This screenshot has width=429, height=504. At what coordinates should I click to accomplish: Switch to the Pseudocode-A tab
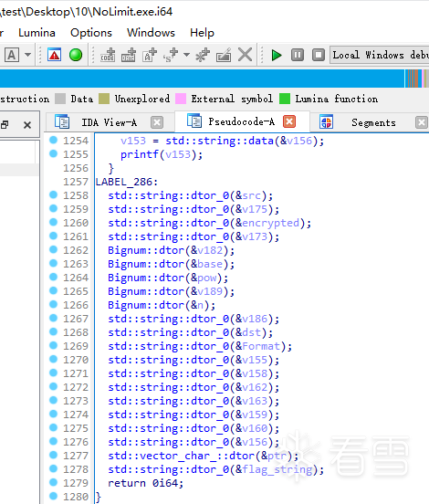(x=241, y=121)
